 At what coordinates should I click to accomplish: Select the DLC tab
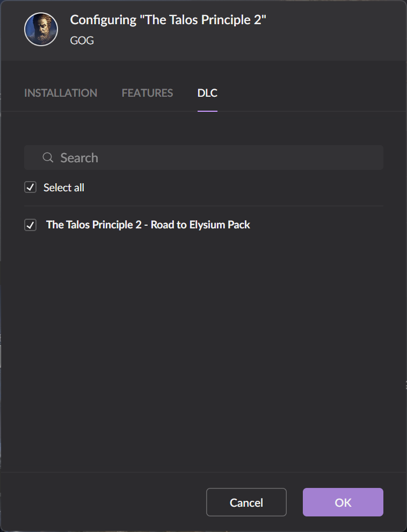pos(207,93)
